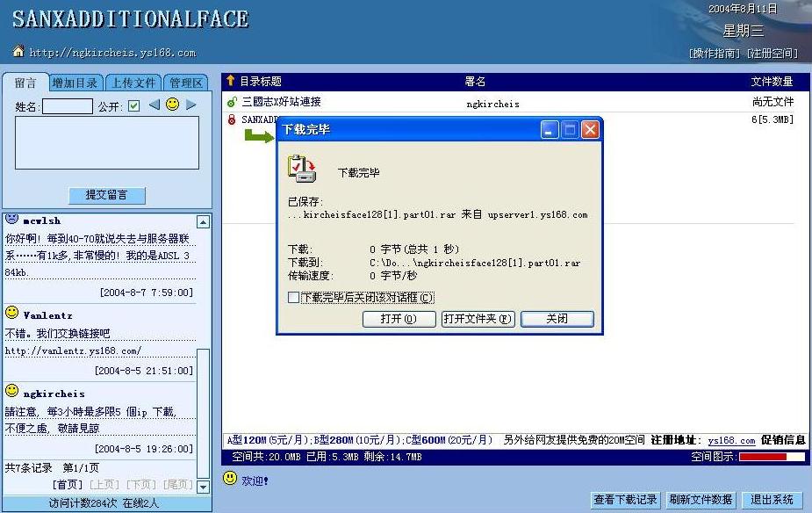Screen dimensions: 812x513
Task: Click the username Vanlentz
Action: 47,315
